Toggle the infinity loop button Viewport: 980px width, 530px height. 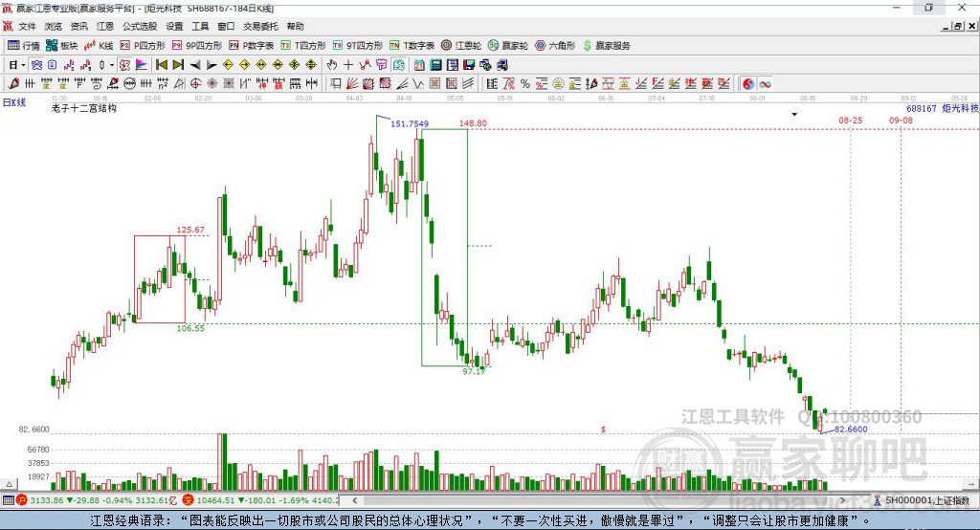pyautogui.click(x=765, y=84)
